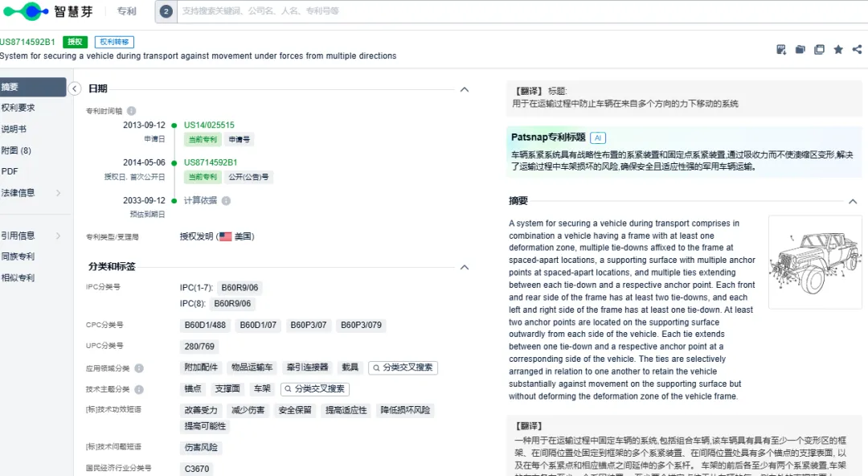Click the 伤害风险 problem tag
The height and width of the screenshot is (476, 868).
pyautogui.click(x=201, y=448)
